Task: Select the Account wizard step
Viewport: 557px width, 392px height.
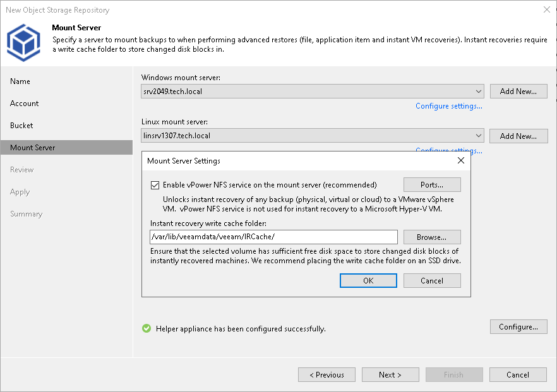Action: point(24,104)
